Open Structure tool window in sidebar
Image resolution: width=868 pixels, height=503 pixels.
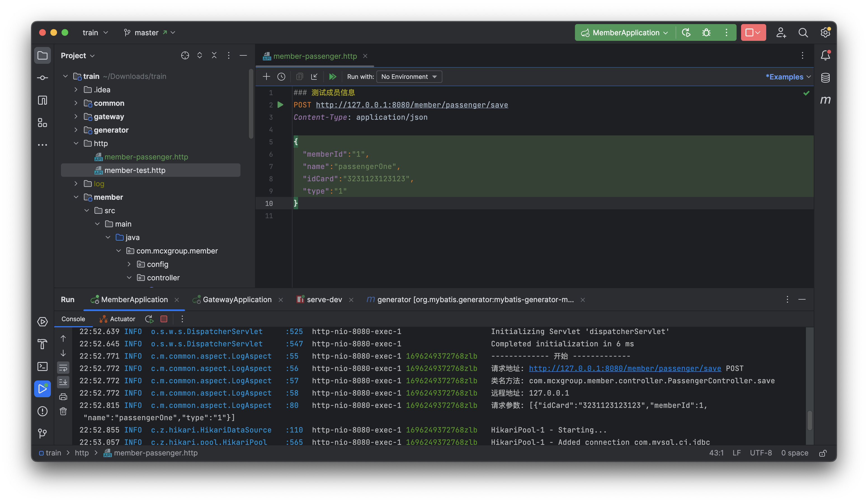(x=43, y=123)
